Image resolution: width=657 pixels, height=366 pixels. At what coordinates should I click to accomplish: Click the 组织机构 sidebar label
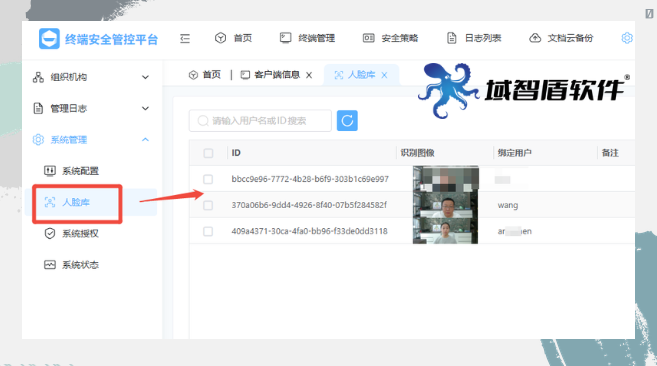[x=69, y=77]
